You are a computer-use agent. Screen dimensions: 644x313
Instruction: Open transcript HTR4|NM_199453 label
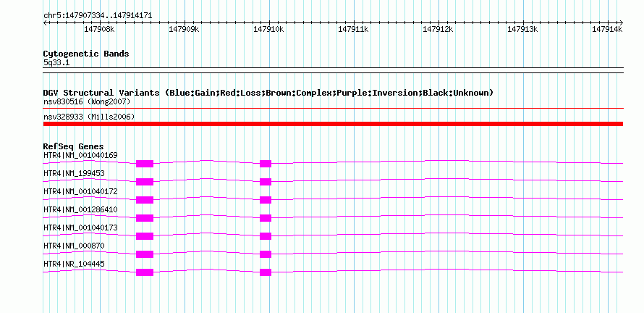coord(74,174)
